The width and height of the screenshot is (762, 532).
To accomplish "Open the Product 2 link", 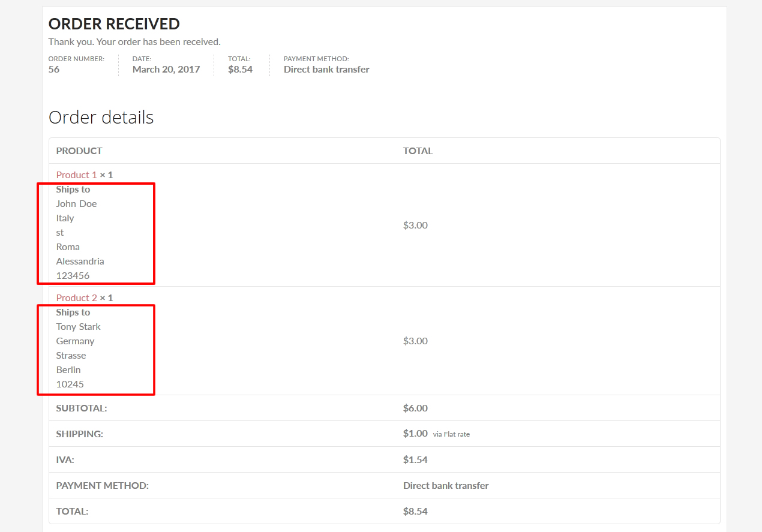I will coord(76,297).
